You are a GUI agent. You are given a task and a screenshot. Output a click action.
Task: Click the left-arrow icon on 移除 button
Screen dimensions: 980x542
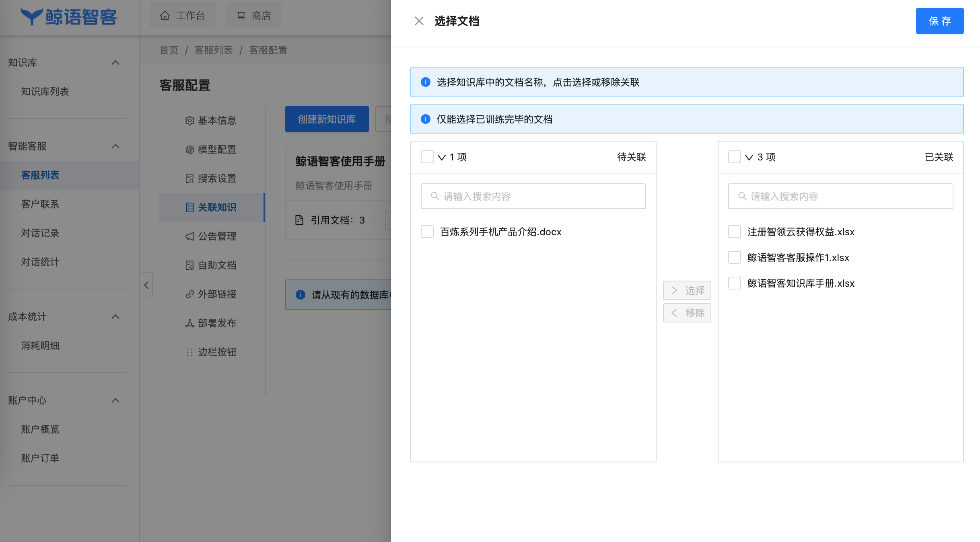tap(674, 313)
